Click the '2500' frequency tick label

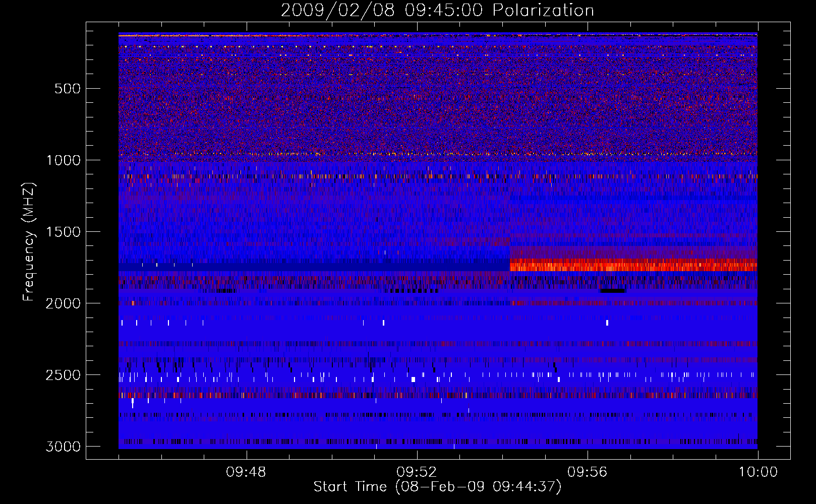tap(64, 375)
